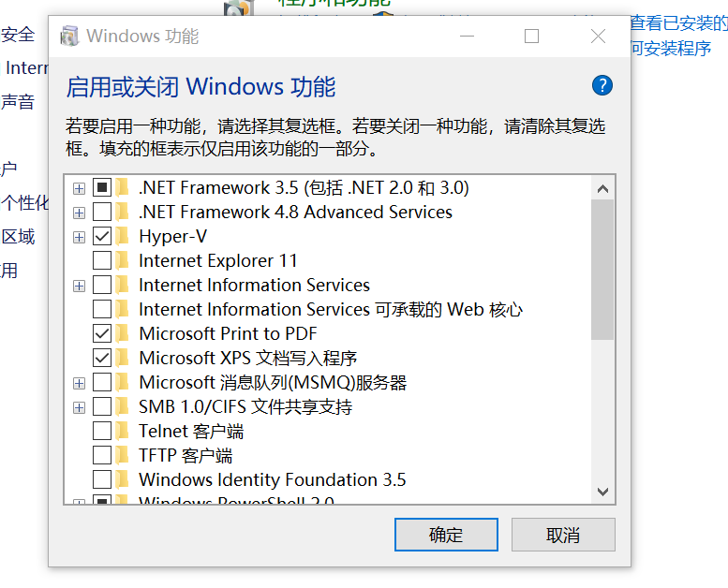Click the folder icon beside Hyper-V

[123, 237]
